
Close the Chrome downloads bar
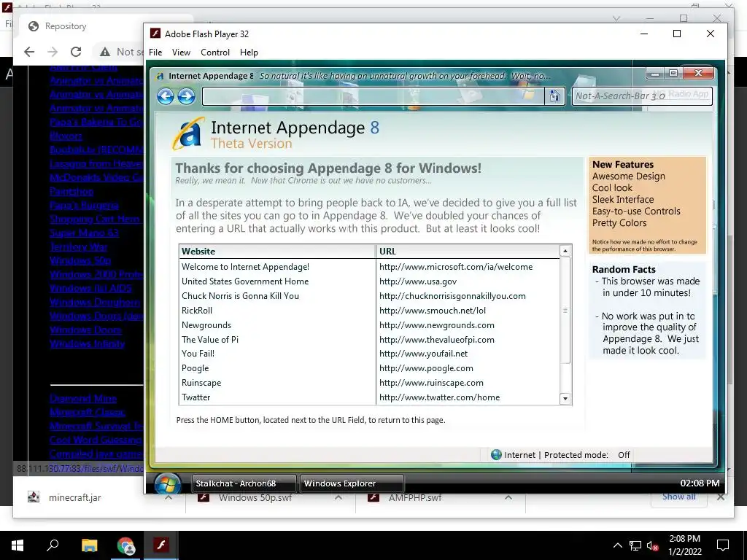click(x=720, y=497)
